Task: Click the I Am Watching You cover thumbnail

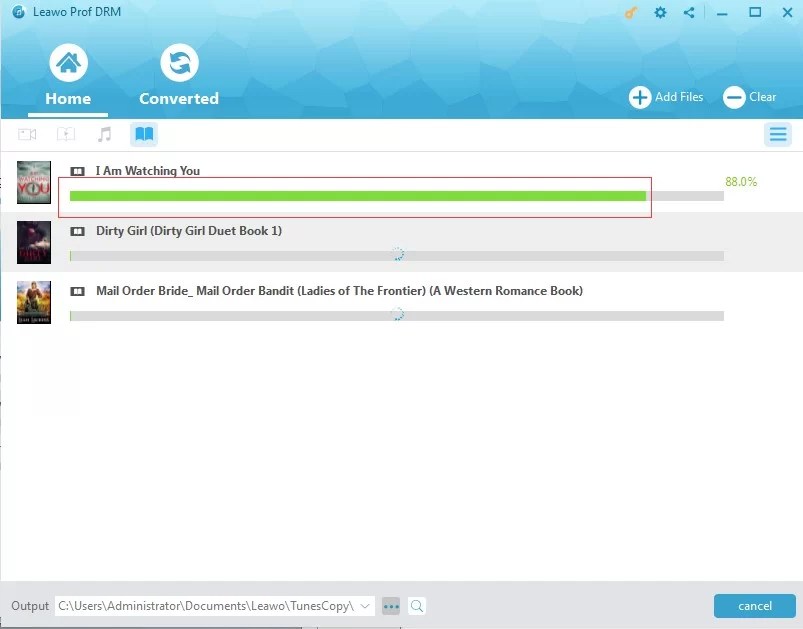Action: coord(33,183)
